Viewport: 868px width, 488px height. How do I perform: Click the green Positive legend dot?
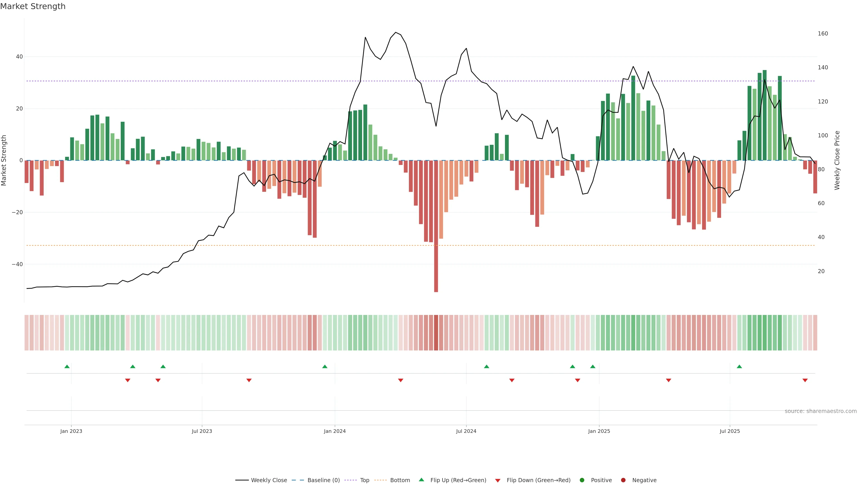pyautogui.click(x=582, y=480)
